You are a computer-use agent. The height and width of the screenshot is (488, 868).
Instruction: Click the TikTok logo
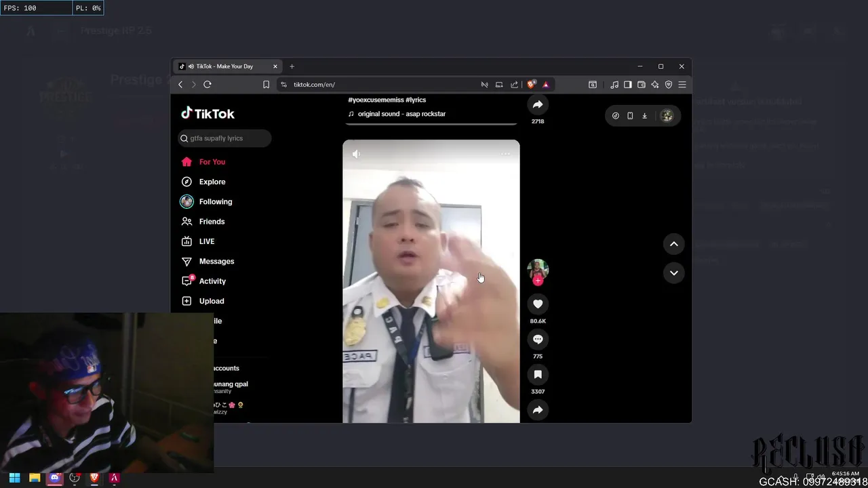point(208,114)
